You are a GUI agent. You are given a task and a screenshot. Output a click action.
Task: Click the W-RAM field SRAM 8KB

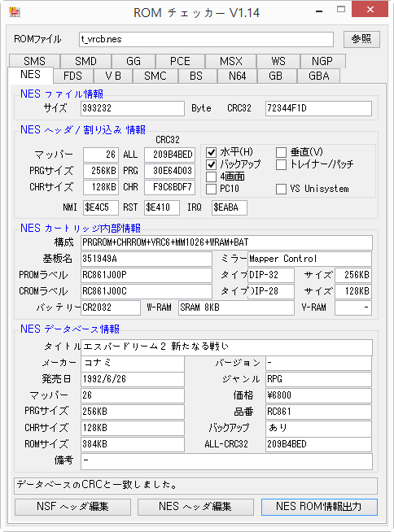click(236, 307)
